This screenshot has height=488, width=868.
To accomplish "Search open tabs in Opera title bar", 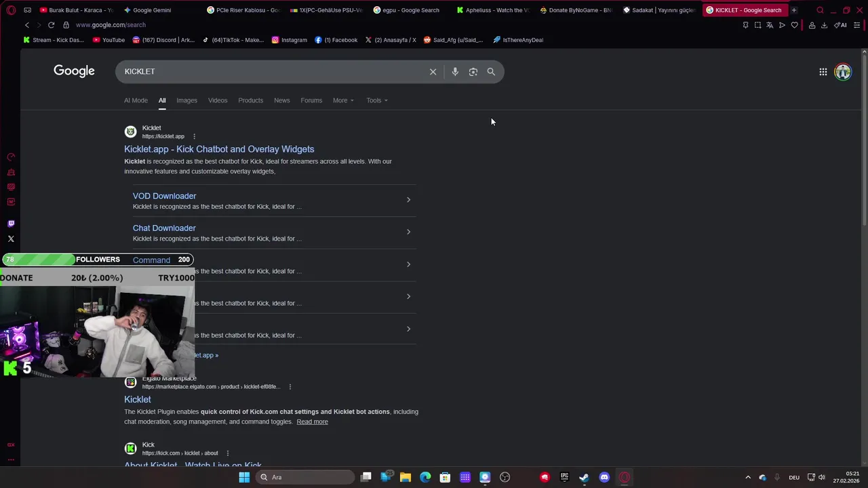I will [x=820, y=10].
